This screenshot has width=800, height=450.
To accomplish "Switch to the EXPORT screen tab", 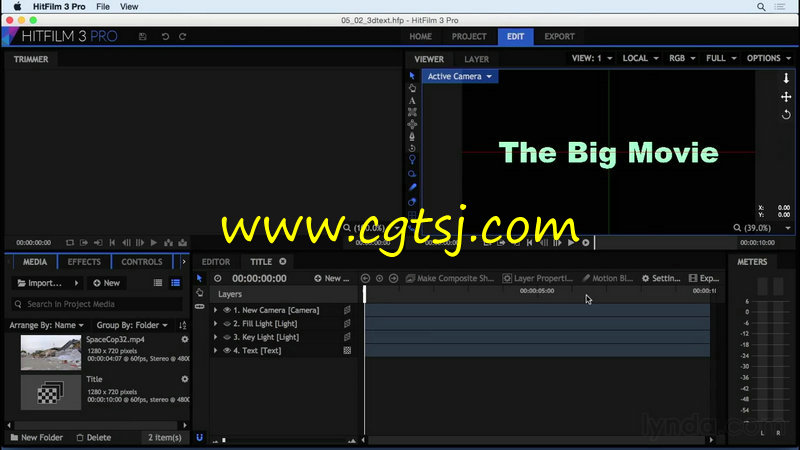I will point(559,37).
